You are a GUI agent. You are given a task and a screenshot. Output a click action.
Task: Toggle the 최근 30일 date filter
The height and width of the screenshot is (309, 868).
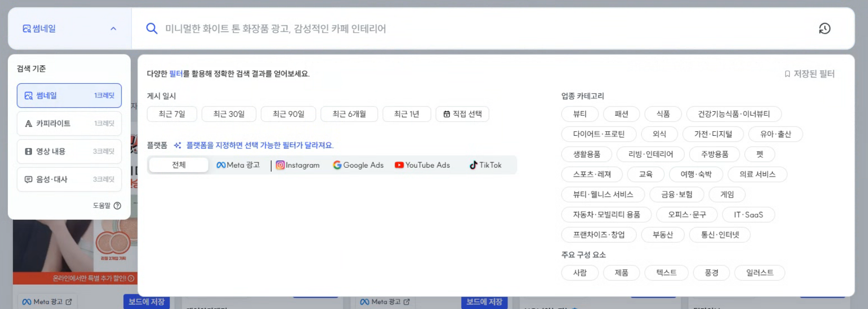(229, 114)
